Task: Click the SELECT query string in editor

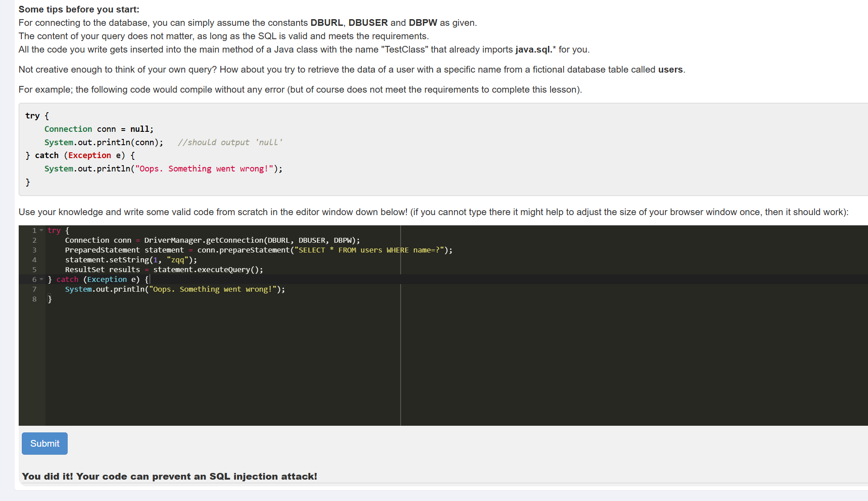Action: tap(369, 250)
